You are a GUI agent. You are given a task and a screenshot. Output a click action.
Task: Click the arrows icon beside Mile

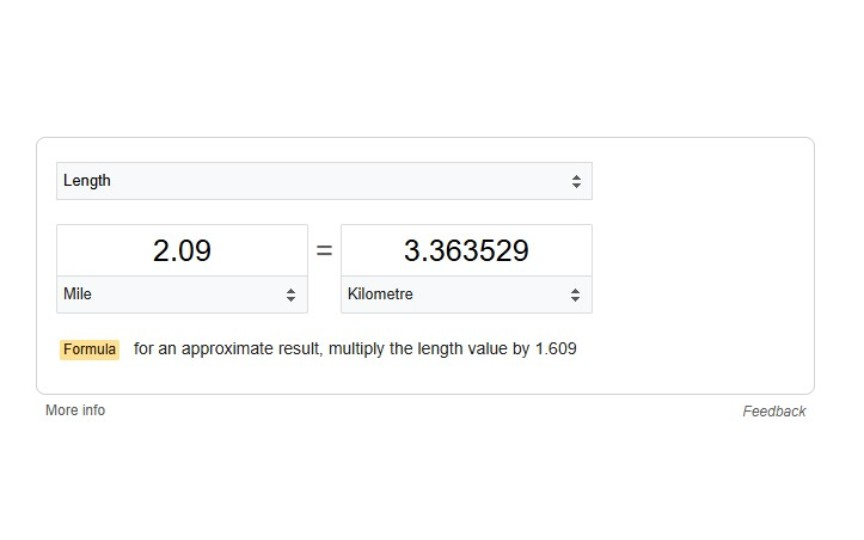(291, 295)
